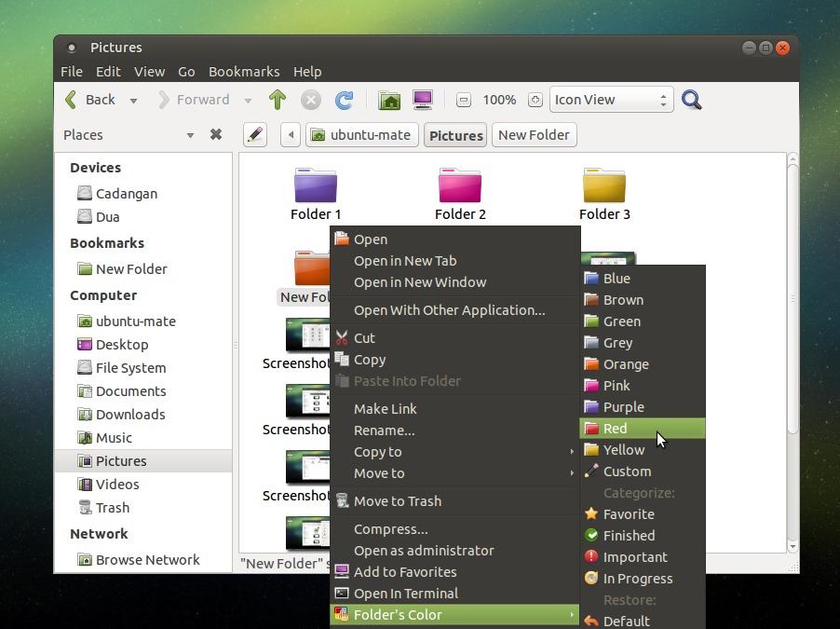Click the zoom out icon in the toolbar
Screen dimensions: 840x629
click(464, 100)
